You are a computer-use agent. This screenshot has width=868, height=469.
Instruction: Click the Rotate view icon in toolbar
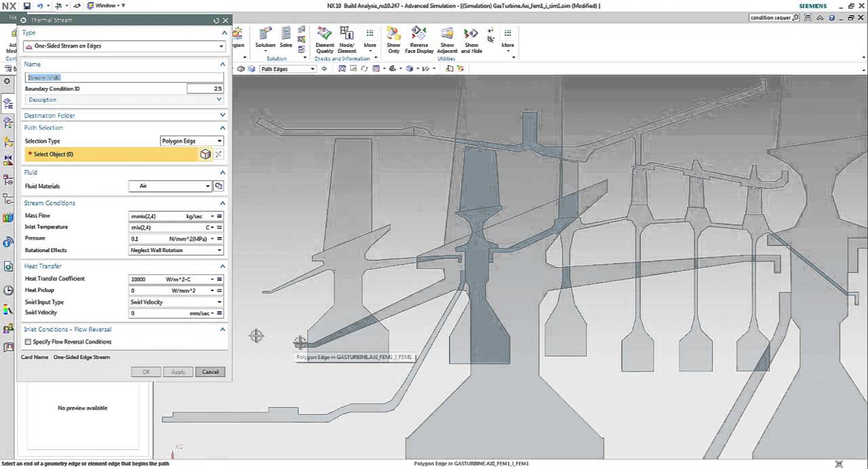(x=364, y=68)
